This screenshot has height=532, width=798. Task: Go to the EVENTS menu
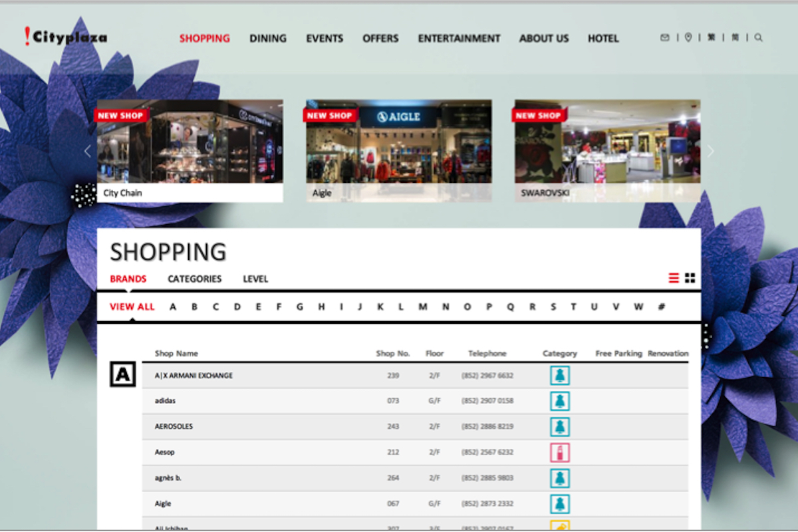(325, 39)
